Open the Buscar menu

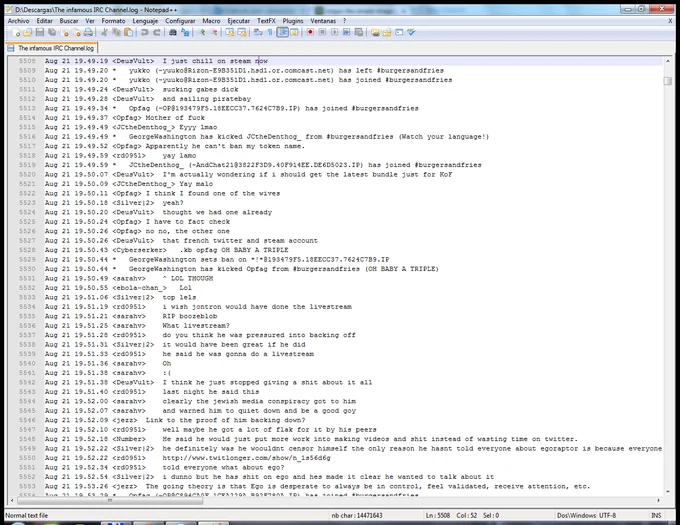tap(69, 21)
